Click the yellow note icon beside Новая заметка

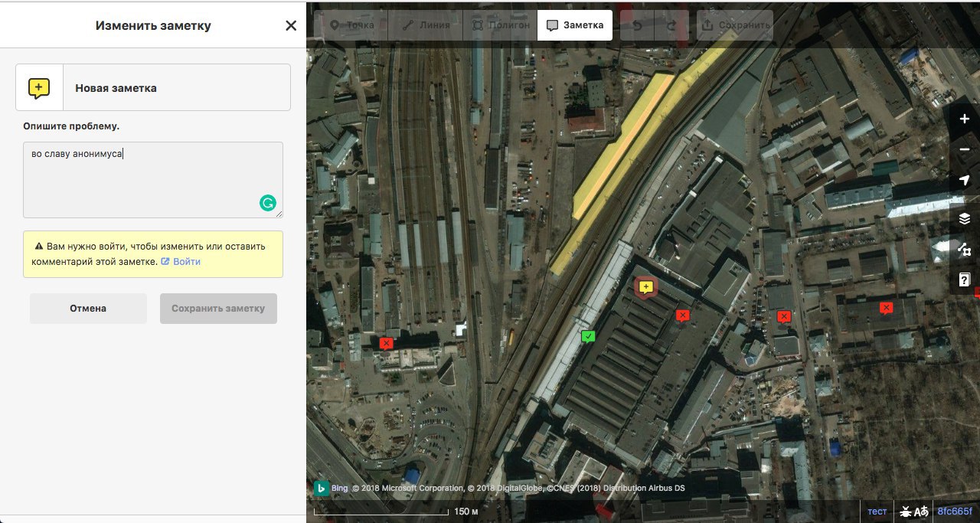39,88
